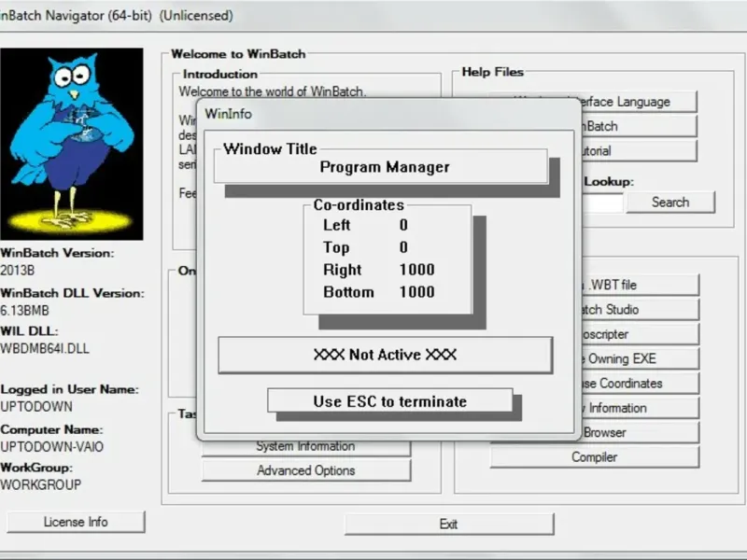Click the WORKGROUP value text
The image size is (747, 560).
pyautogui.click(x=41, y=484)
